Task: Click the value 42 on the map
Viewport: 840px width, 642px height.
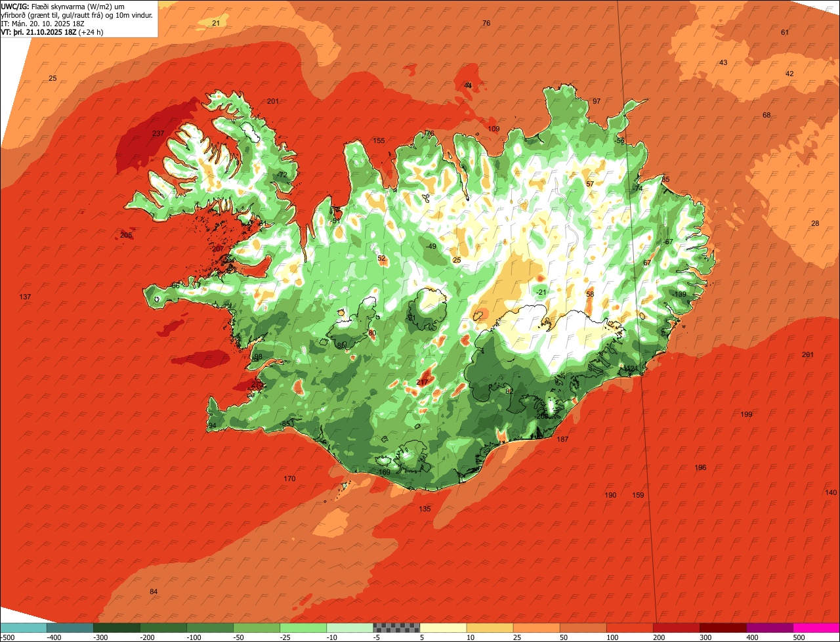Action: [x=789, y=74]
